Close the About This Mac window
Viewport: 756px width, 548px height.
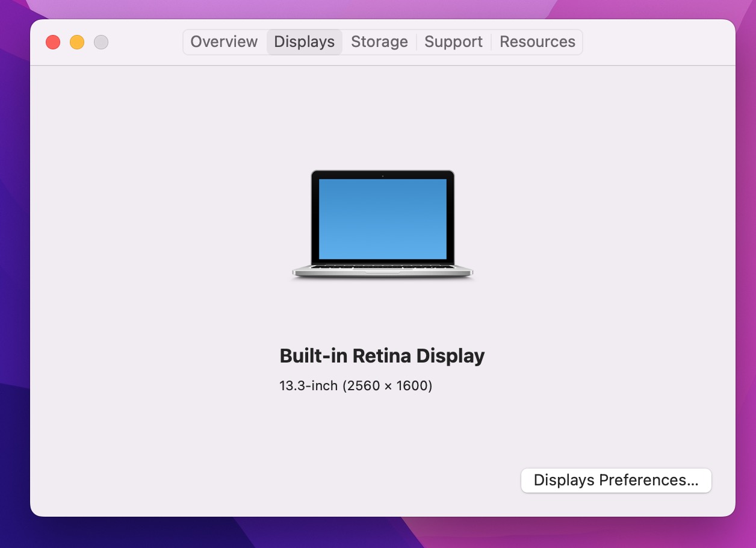pos(53,42)
